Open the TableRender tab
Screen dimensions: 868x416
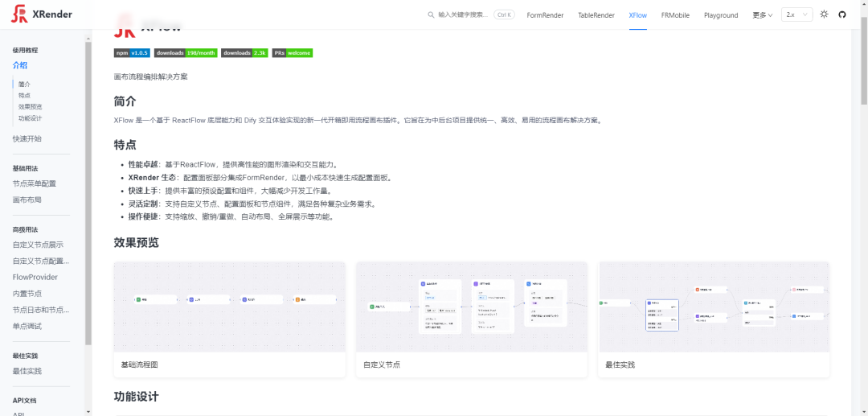point(596,15)
